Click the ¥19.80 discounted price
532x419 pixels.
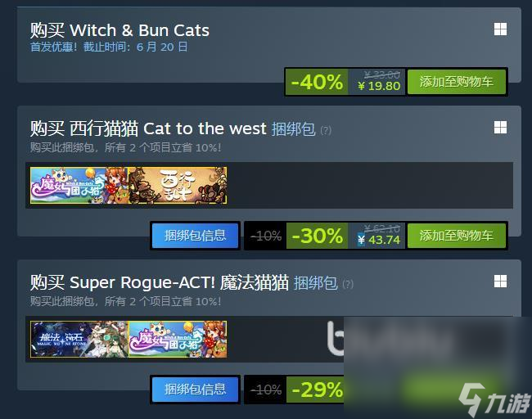point(379,86)
